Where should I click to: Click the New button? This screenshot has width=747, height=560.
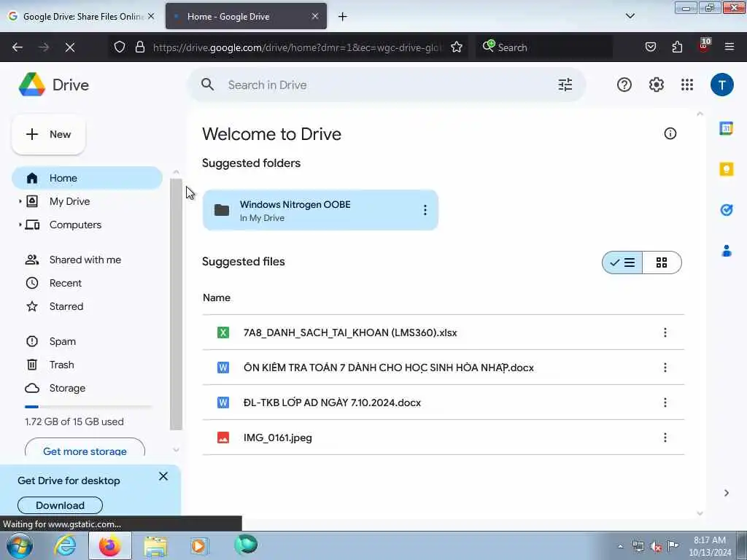[x=49, y=134]
